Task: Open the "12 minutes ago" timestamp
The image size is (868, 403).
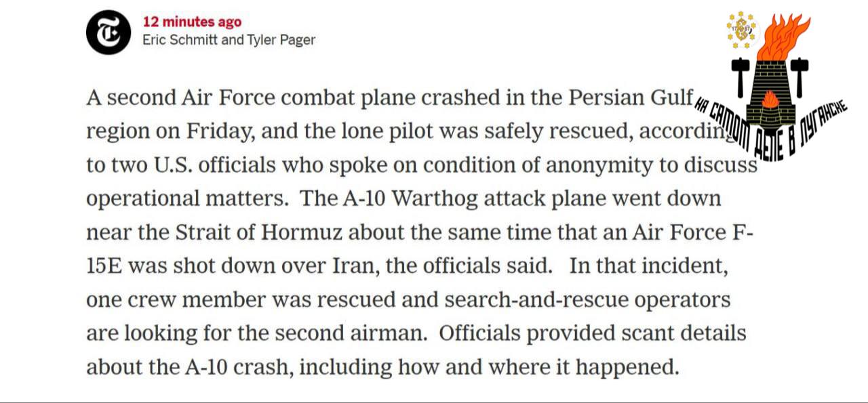Action: coord(192,22)
